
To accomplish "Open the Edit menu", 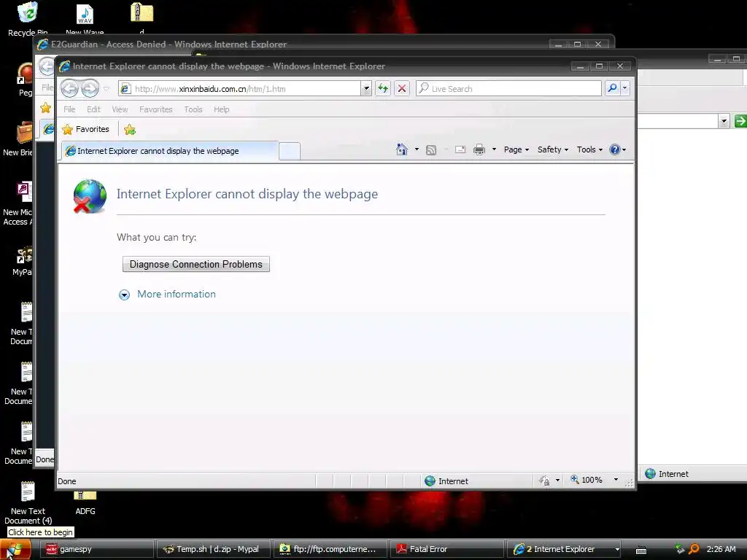I will [93, 109].
